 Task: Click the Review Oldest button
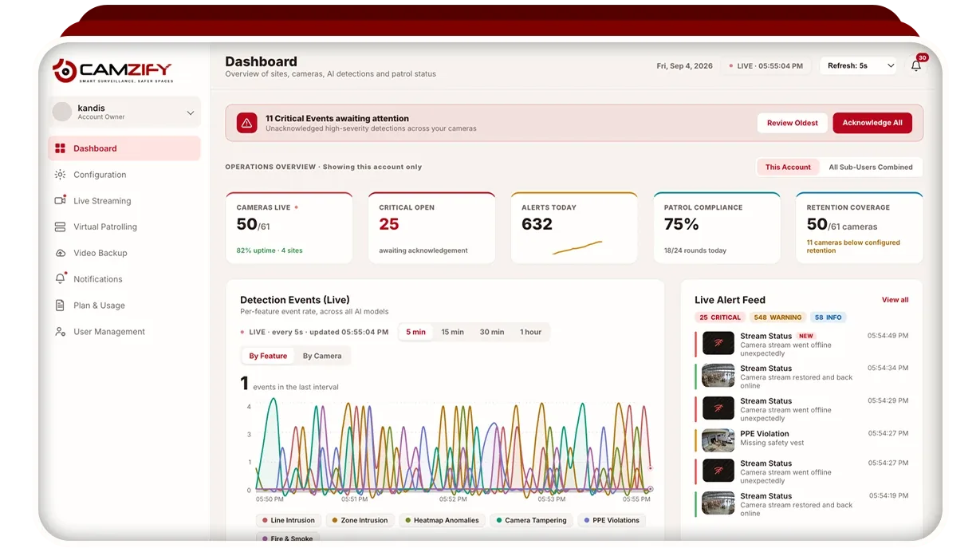(793, 123)
